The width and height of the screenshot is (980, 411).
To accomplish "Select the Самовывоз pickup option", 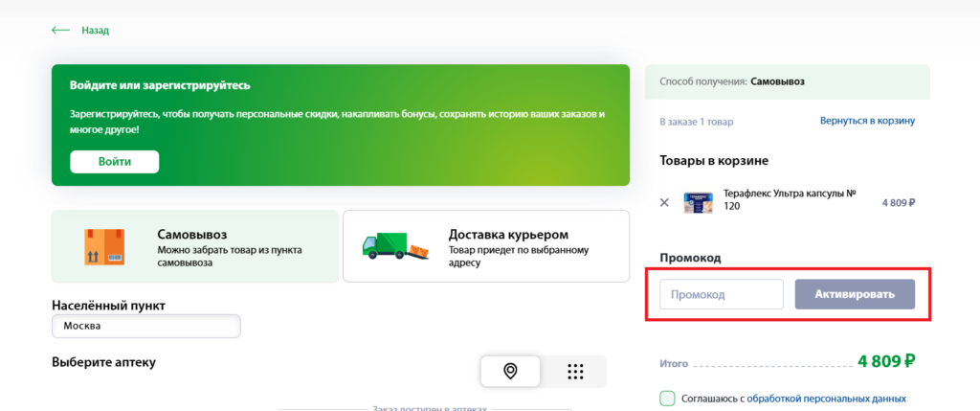I will point(195,246).
